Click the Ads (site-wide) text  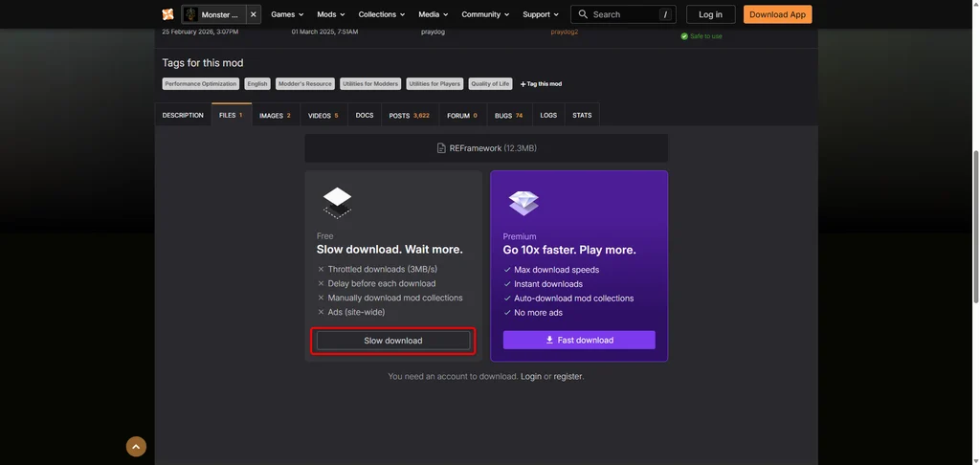coord(356,312)
